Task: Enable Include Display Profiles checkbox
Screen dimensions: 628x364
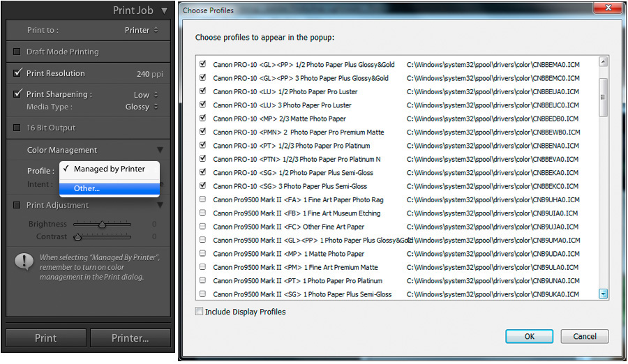Action: tap(199, 311)
